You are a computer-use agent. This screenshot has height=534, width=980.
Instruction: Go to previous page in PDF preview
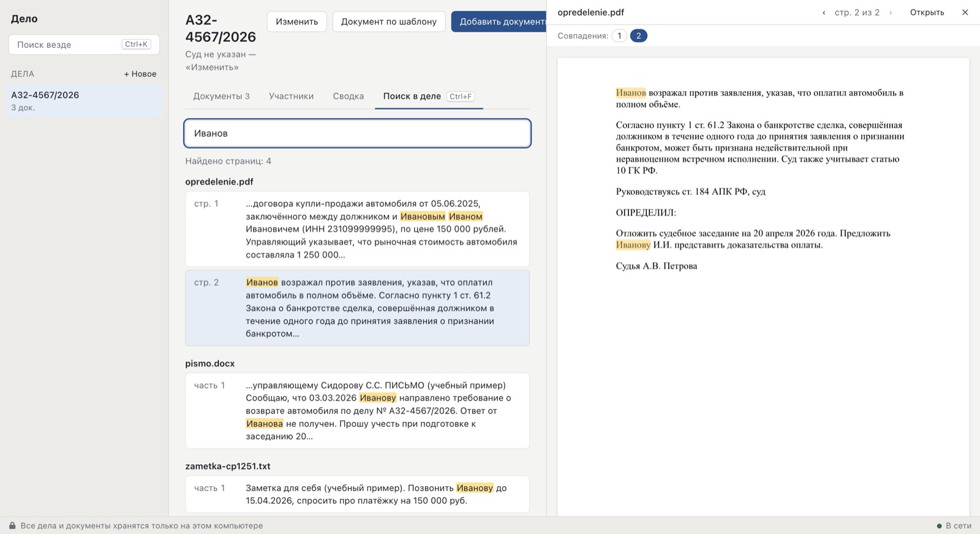(824, 12)
